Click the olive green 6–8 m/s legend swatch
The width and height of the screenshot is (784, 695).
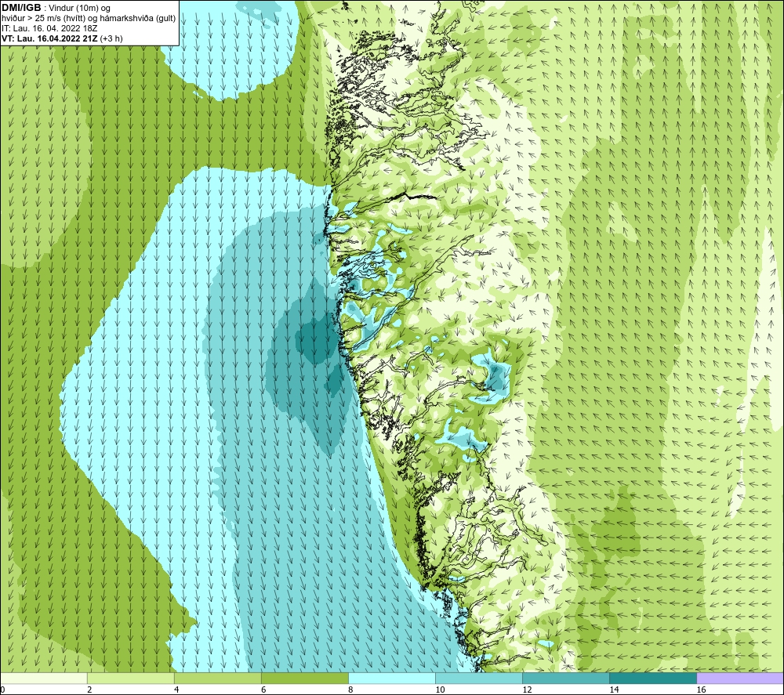click(305, 678)
